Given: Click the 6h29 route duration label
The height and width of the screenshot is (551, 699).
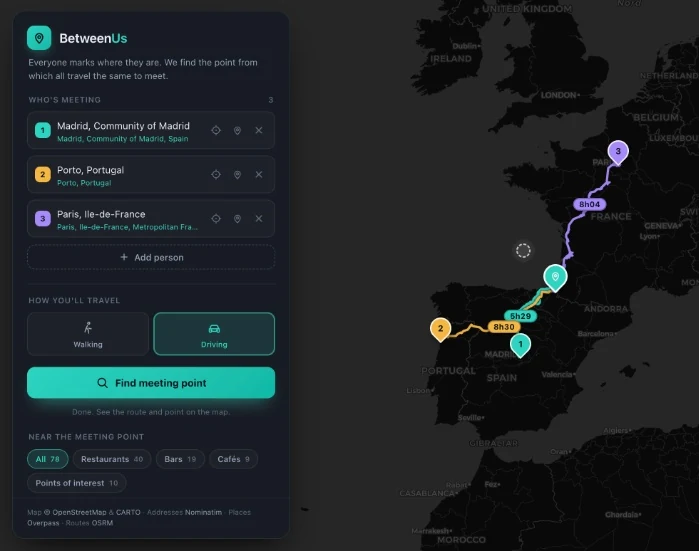Looking at the screenshot, I should click(520, 316).
